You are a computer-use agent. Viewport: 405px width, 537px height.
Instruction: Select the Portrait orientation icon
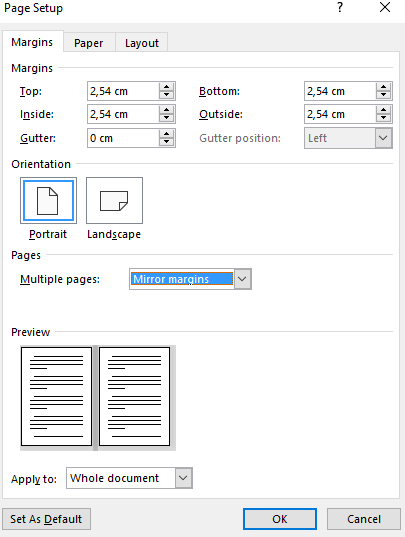pos(48,201)
